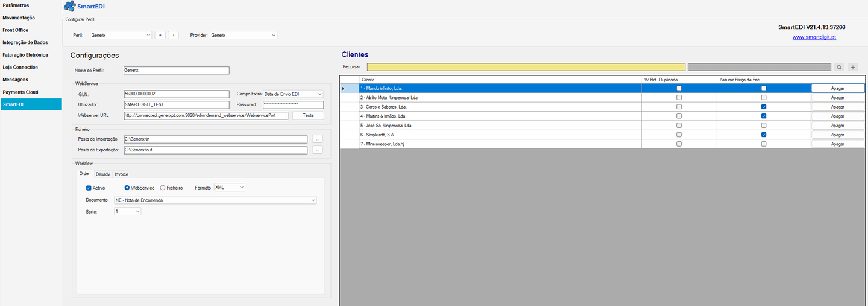Viewport: 868px width, 306px height.
Task: Click Apagar for Martins & Irmãos, Lda.
Action: [838, 116]
